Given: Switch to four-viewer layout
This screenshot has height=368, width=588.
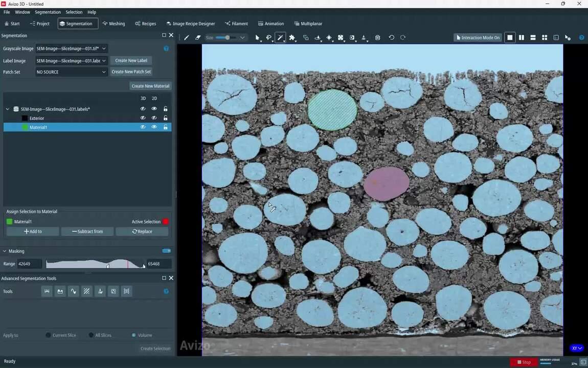Looking at the screenshot, I should (x=545, y=37).
